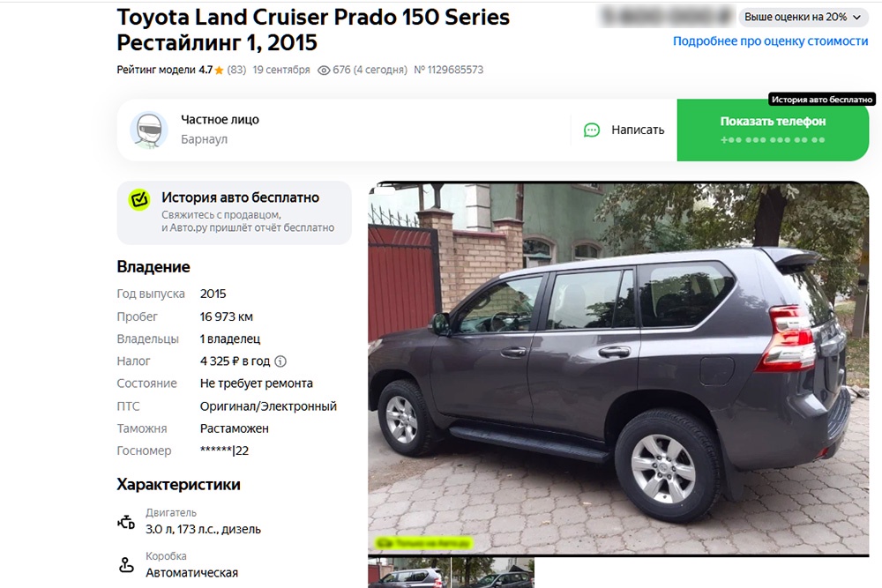The width and height of the screenshot is (882, 588).
Task: Open the 'История авто бесплатно' card
Action: [x=234, y=212]
